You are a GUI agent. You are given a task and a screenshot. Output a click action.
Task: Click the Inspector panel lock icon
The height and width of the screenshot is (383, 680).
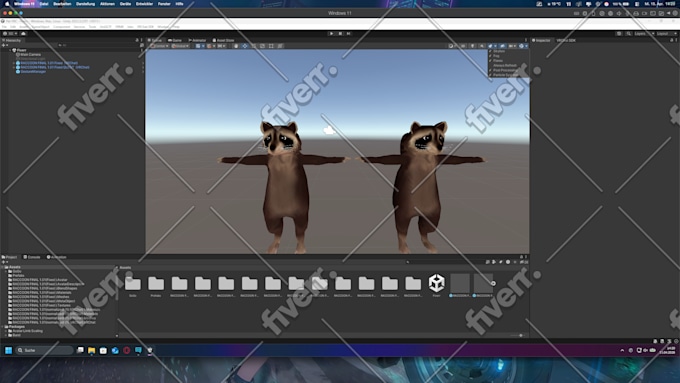pos(672,40)
